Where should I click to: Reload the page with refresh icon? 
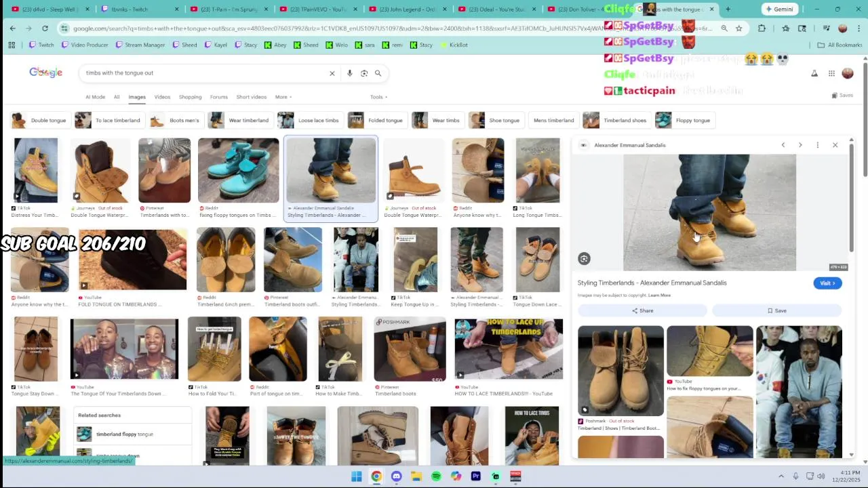(45, 28)
